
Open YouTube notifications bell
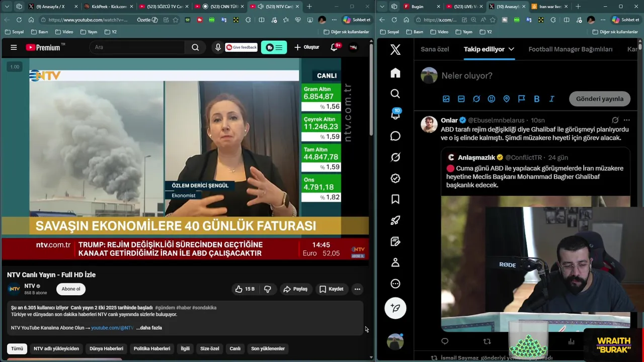coord(334,47)
